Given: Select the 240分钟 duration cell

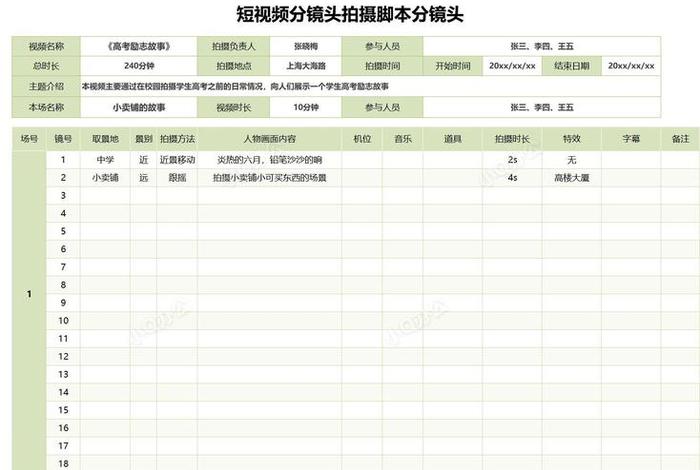Looking at the screenshot, I should 139,66.
